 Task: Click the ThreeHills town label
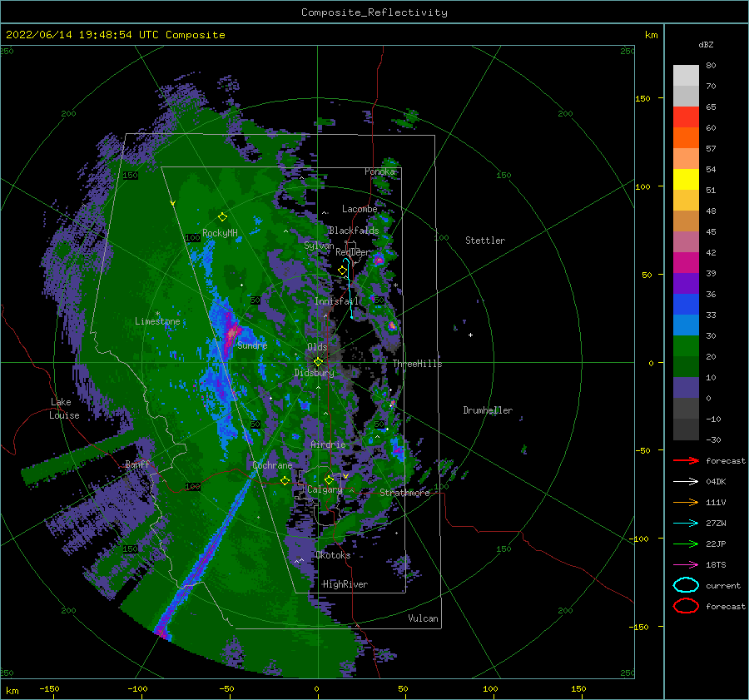tap(418, 364)
